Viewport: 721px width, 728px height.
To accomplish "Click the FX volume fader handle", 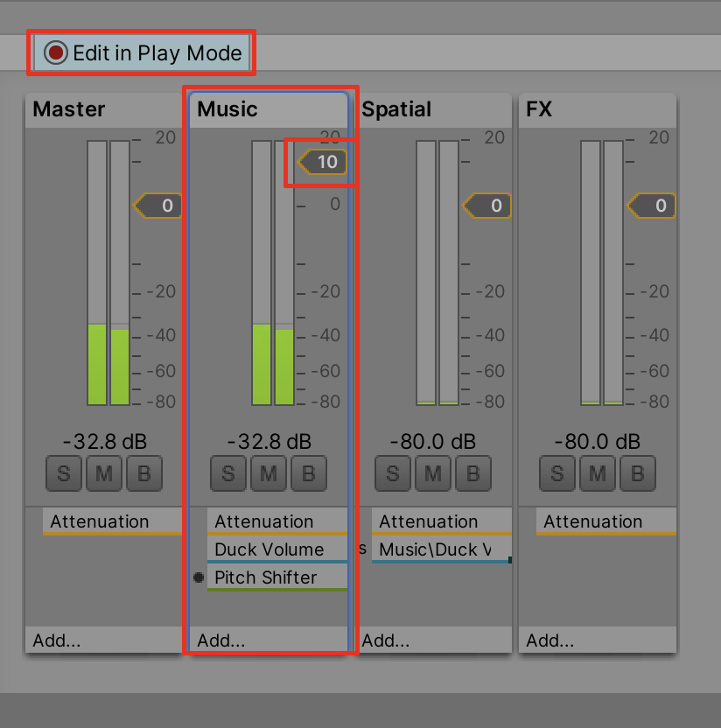I will 651,206.
